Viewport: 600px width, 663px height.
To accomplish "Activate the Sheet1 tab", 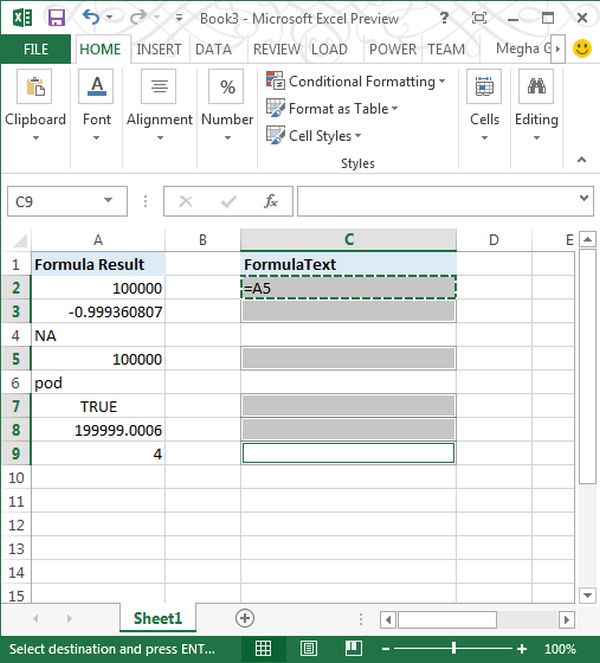I will point(158,618).
